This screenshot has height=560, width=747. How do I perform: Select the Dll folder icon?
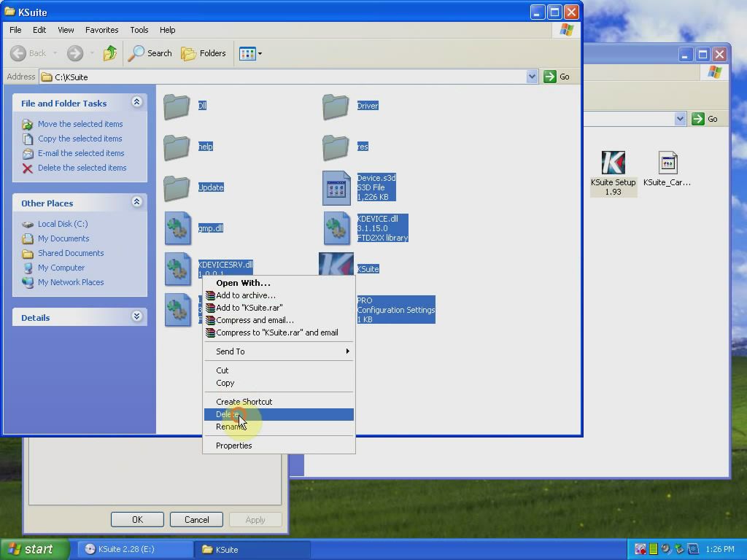[177, 106]
